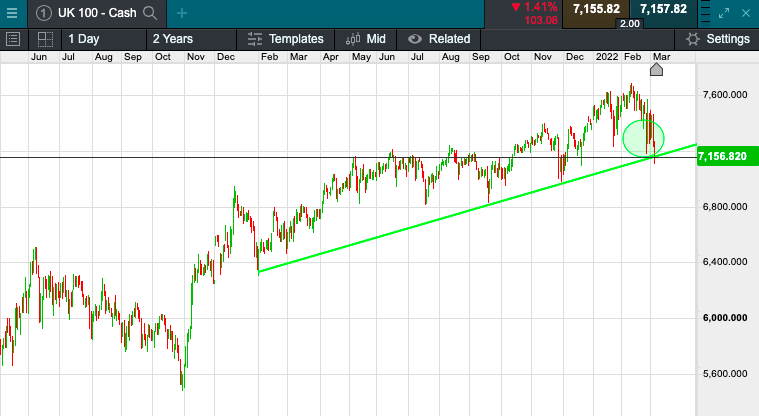Click the sell price 7,155.82 button
The image size is (759, 416).
coord(598,9)
